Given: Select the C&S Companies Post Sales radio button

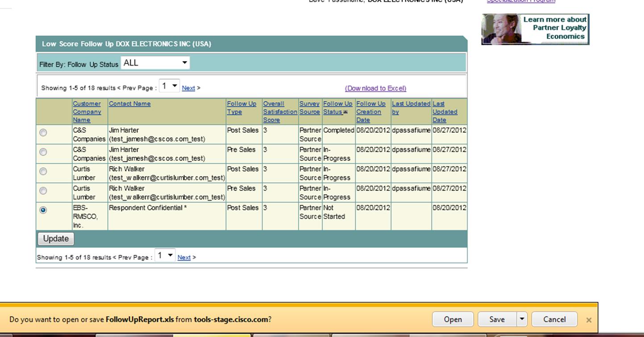Looking at the screenshot, I should (43, 132).
